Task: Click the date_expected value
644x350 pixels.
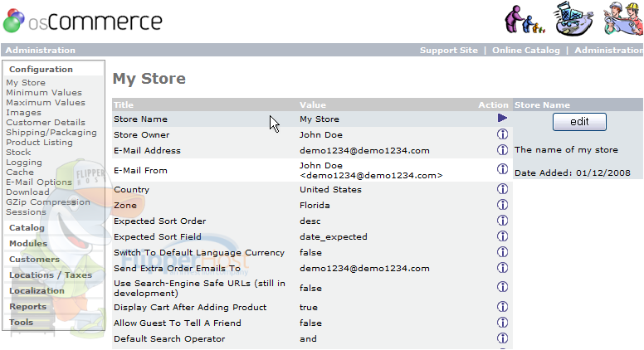Action: (x=334, y=236)
